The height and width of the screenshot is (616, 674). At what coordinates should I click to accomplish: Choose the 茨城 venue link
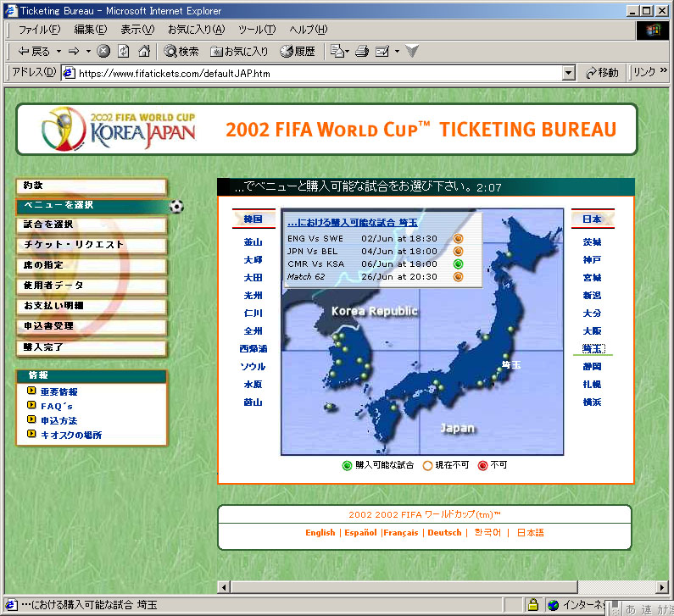[x=592, y=241]
